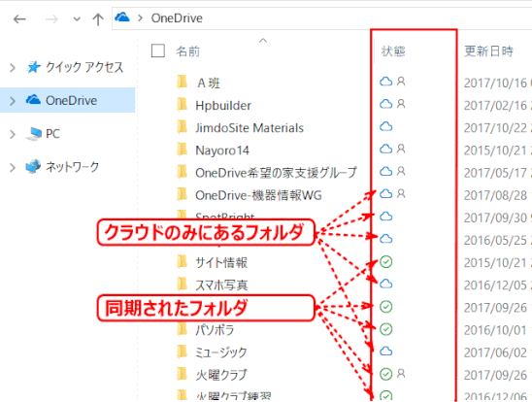Click the forward navigation arrow
This screenshot has height=402, width=532.
[x=51, y=19]
